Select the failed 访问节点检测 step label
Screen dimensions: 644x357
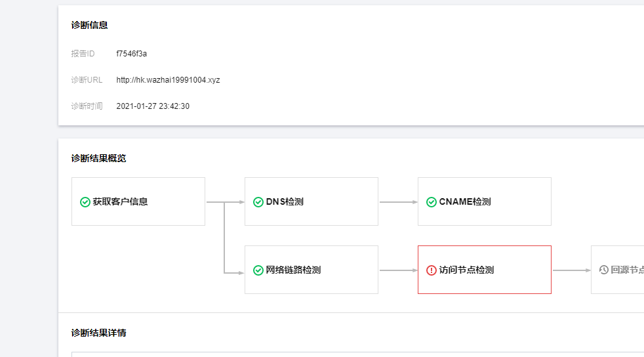[466, 270]
